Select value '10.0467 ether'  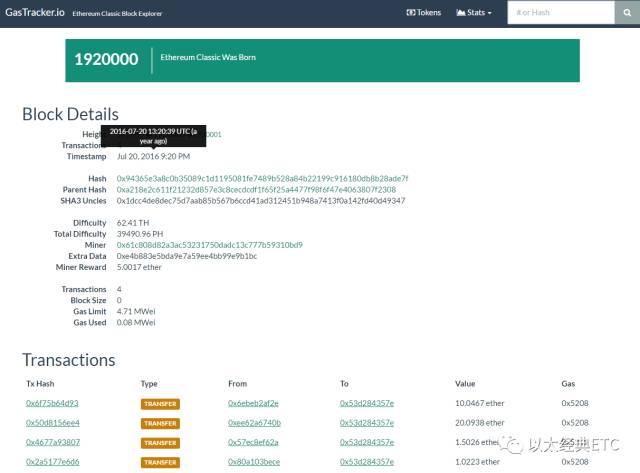click(480, 403)
